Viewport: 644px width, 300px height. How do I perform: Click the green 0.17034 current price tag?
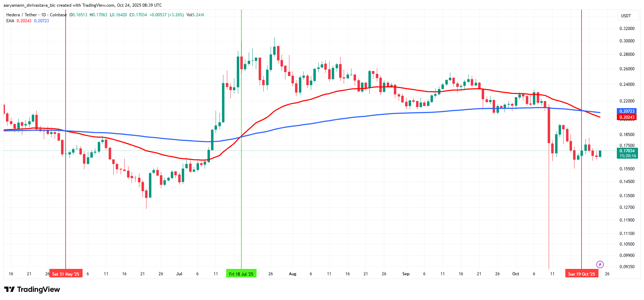(x=627, y=153)
